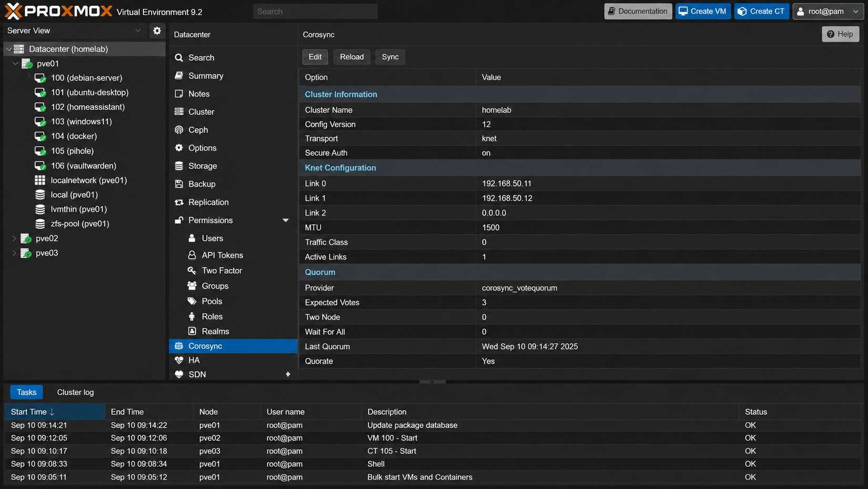Click the Backup floppy icon
Screen dimensions: 868x489
click(x=179, y=184)
